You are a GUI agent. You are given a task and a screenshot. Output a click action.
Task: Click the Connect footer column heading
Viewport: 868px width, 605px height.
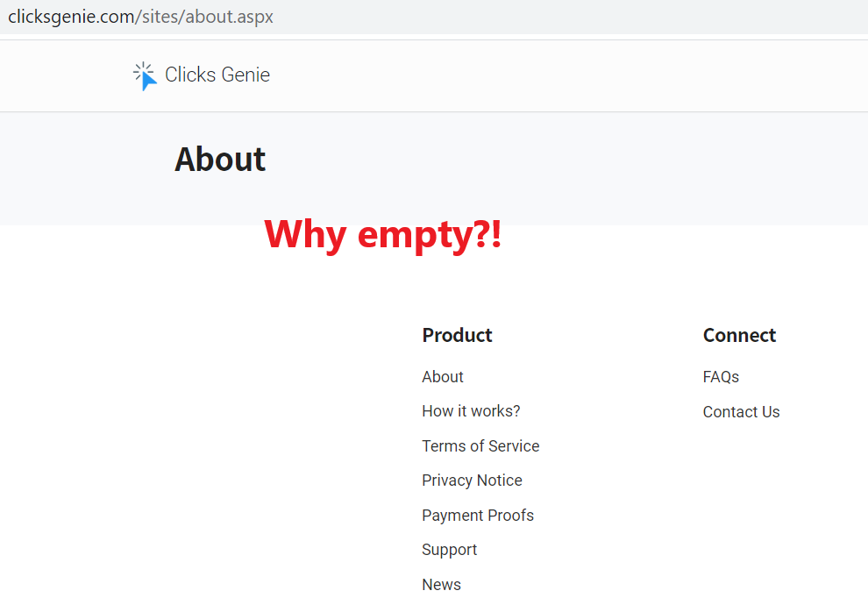click(x=740, y=335)
